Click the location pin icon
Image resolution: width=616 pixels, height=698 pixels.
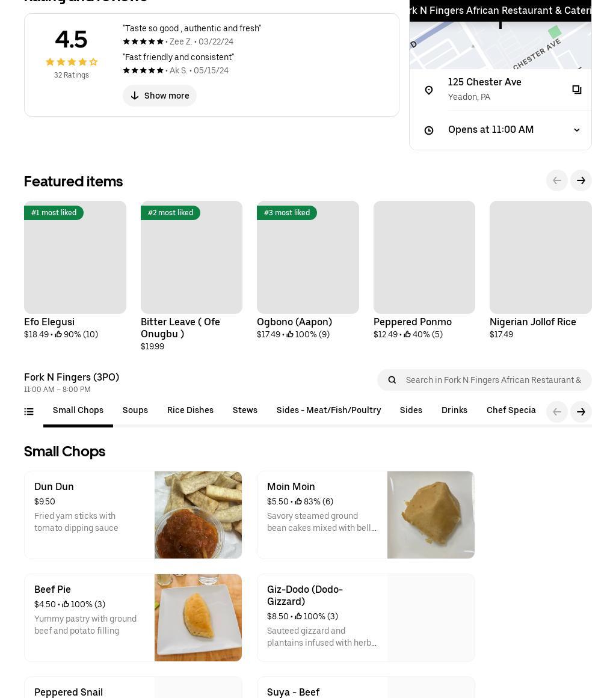[x=429, y=90]
